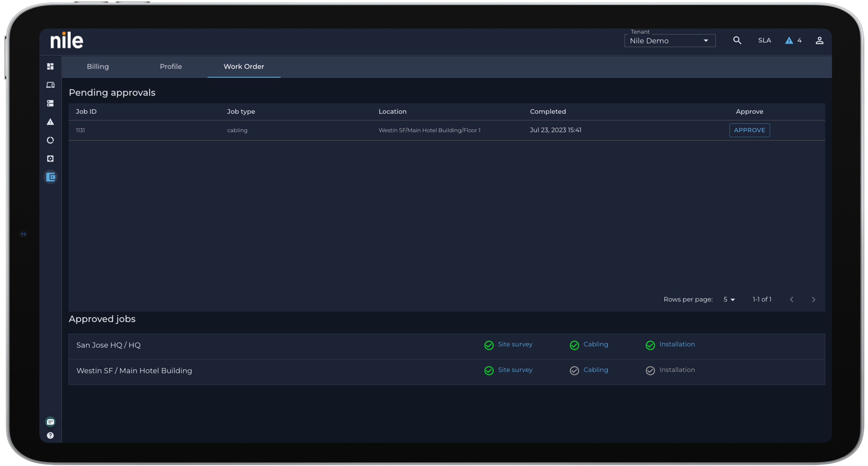Open San Jose HQ Cabling link
The image size is (868, 466).
click(595, 344)
